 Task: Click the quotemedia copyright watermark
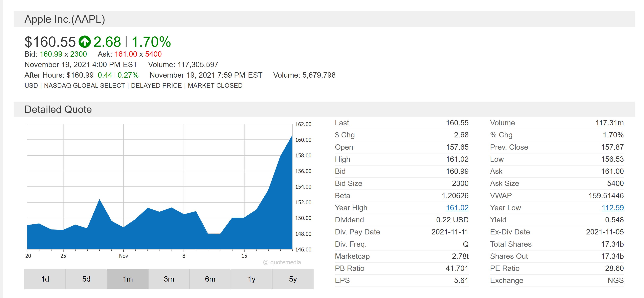(x=282, y=263)
